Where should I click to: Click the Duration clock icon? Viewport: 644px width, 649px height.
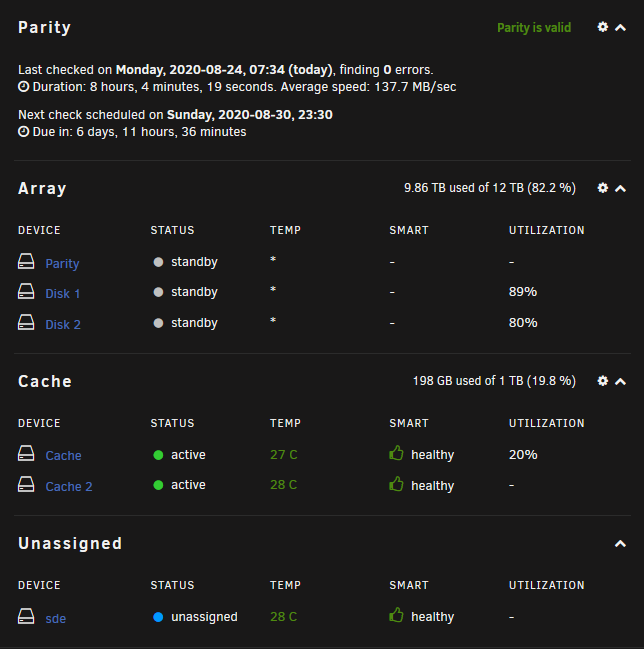tap(24, 87)
